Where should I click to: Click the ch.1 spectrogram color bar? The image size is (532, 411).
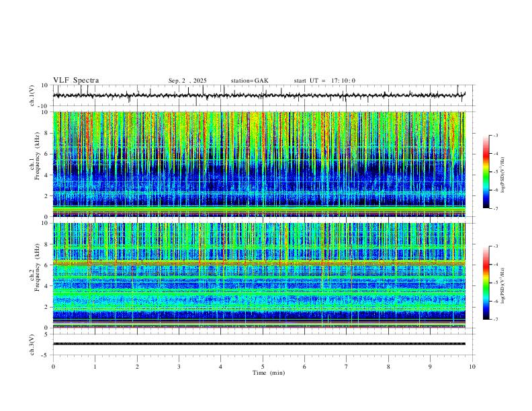486,172
